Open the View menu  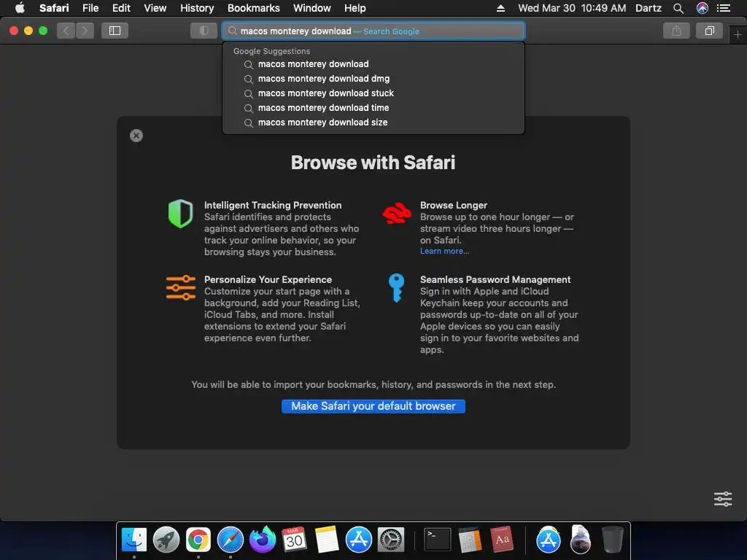155,8
